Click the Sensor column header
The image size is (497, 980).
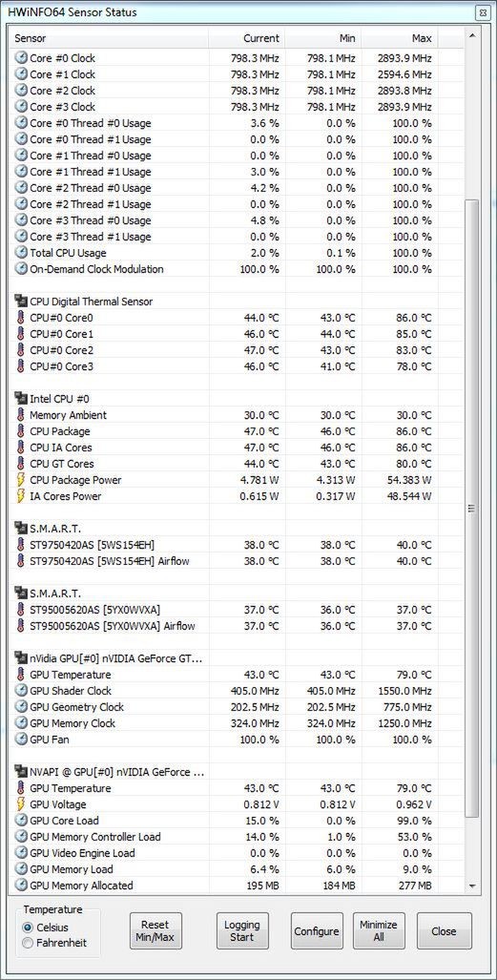(110, 39)
